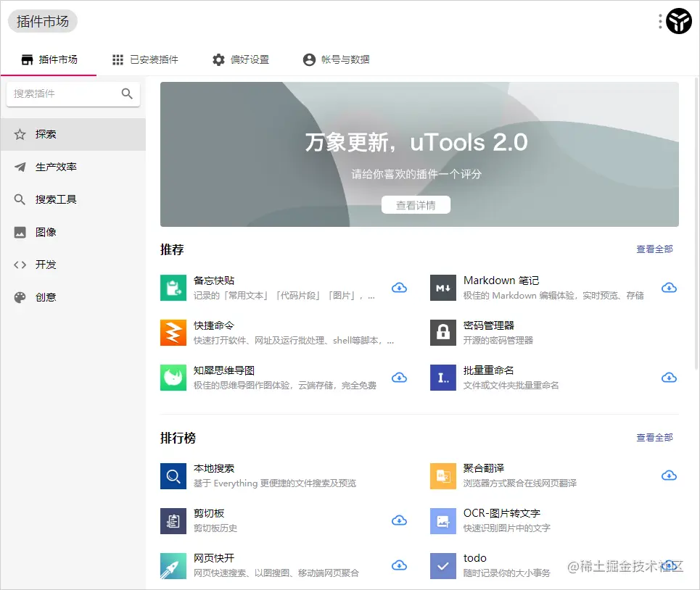Screen dimensions: 700x590
Task: Click the 文件或文件夹批量重命名 description
Action: coord(511,386)
